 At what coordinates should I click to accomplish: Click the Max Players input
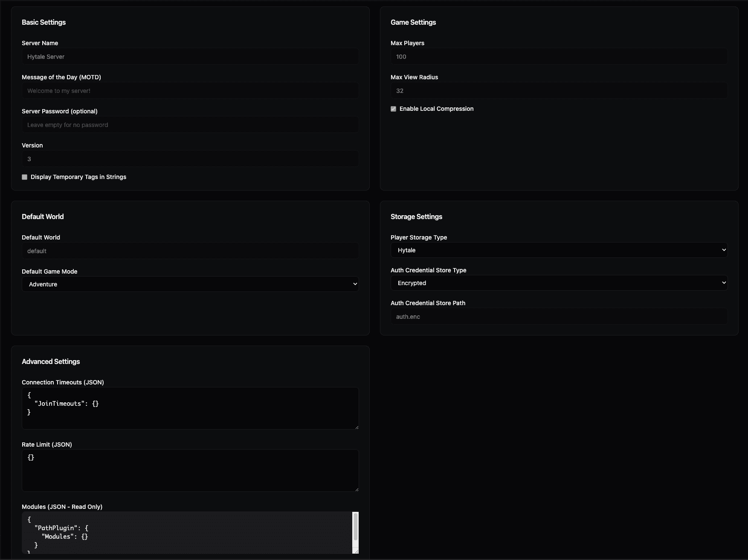tap(559, 56)
